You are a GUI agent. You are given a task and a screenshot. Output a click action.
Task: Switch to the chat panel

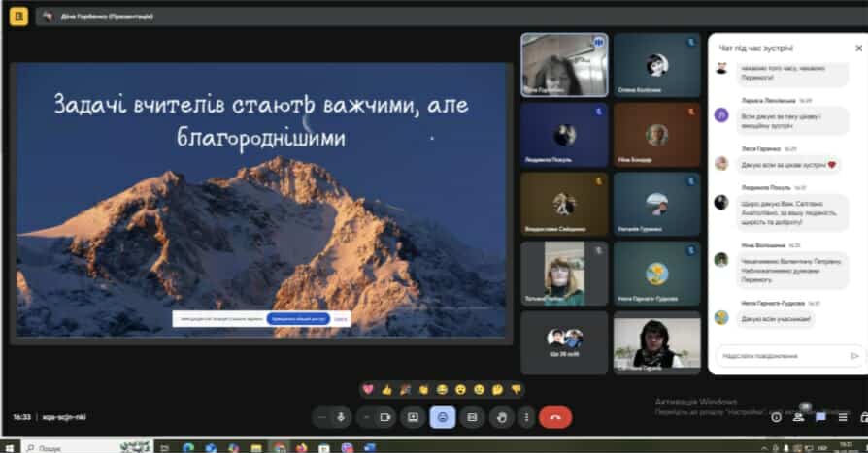click(820, 417)
